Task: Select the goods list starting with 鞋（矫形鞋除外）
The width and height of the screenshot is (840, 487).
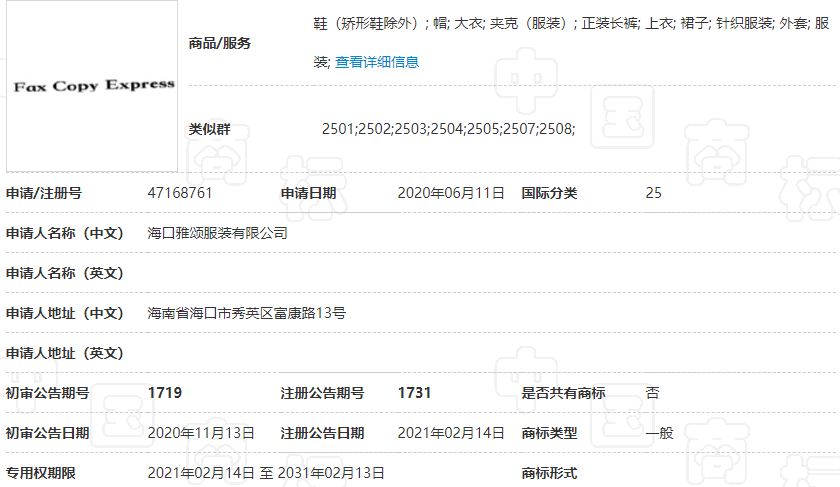Action: (x=571, y=43)
